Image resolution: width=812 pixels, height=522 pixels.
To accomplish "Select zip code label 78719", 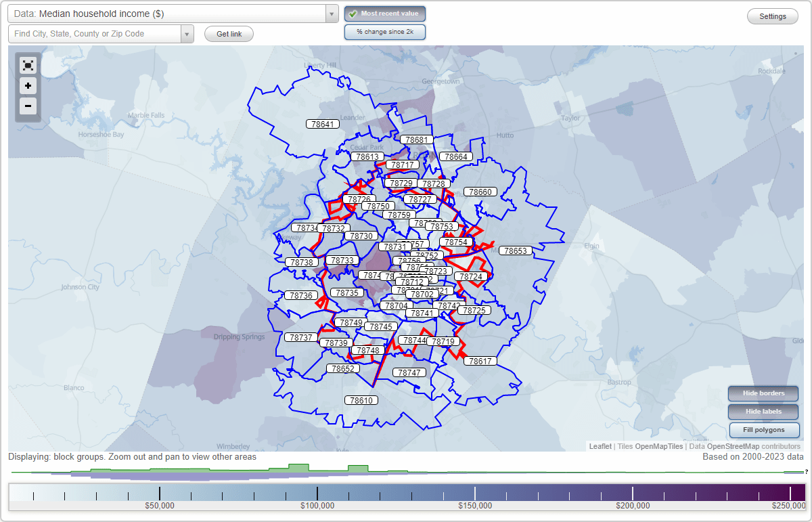I will click(443, 341).
